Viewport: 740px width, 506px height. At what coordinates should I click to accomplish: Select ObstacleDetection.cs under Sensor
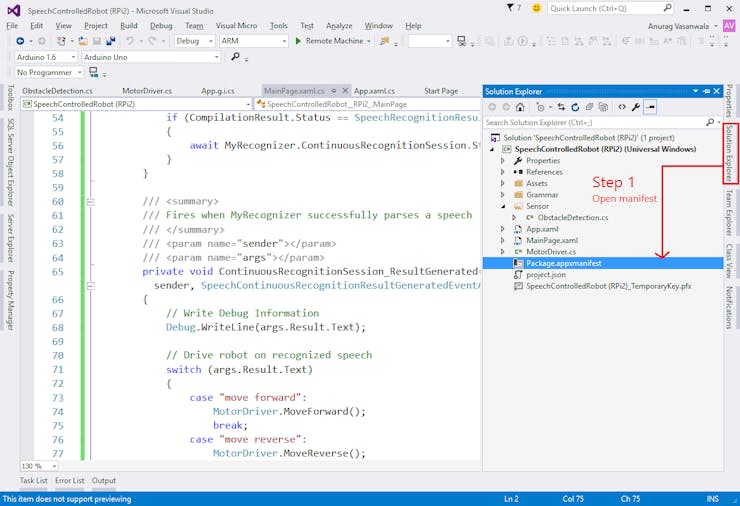pos(572,218)
